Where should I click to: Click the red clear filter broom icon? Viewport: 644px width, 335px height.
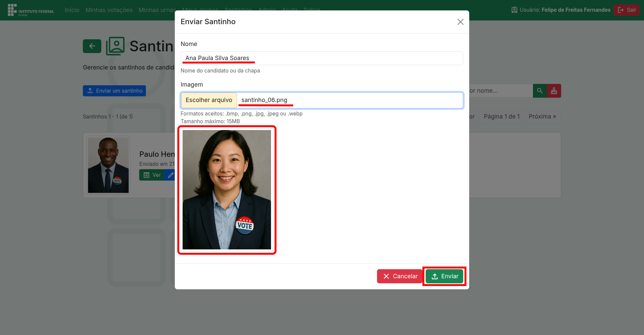554,91
